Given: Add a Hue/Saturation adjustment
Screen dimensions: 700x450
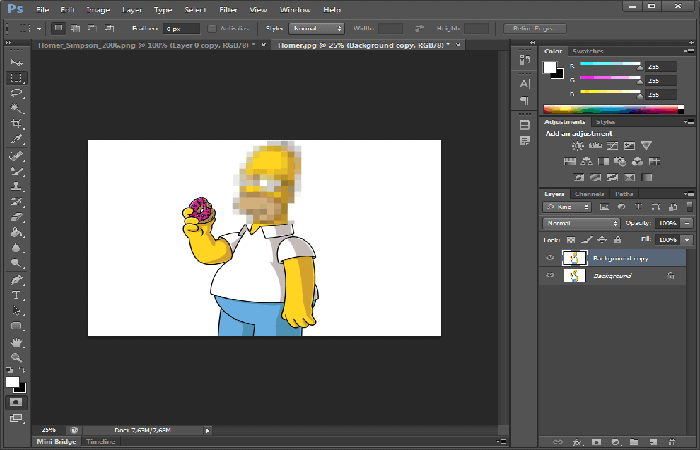Looking at the screenshot, I should click(x=570, y=161).
